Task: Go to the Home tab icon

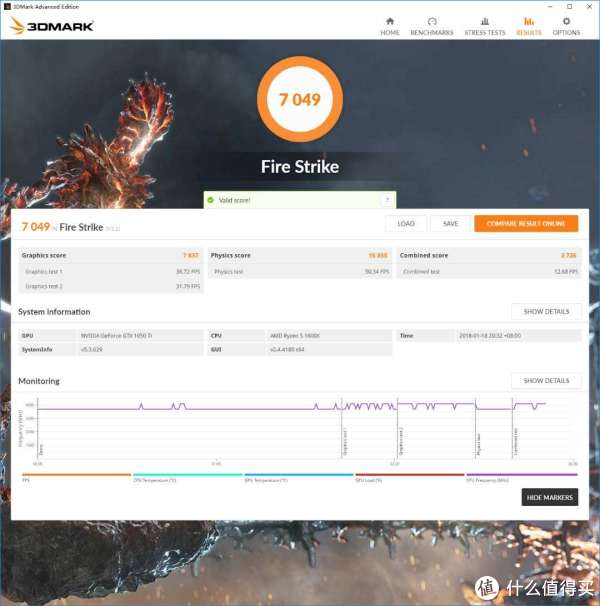Action: (x=390, y=21)
